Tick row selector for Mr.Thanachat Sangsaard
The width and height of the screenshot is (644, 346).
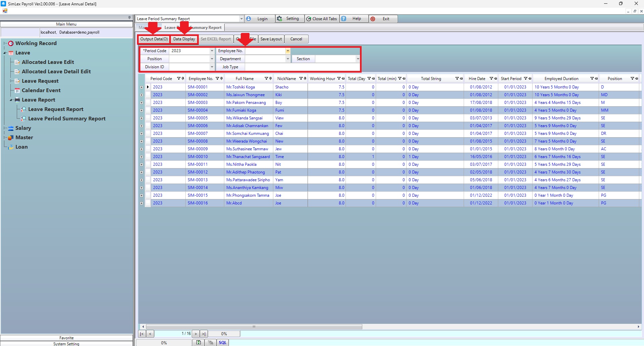point(148,157)
